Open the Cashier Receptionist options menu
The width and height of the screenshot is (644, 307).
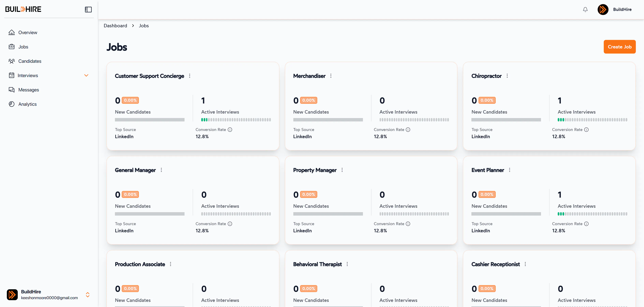[525, 264]
